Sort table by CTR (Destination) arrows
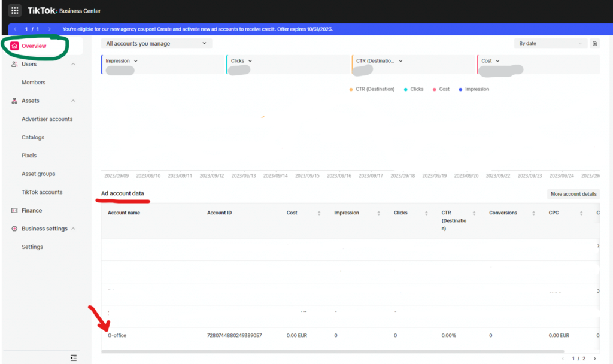Viewport: 613px width, 364px height. (x=474, y=213)
